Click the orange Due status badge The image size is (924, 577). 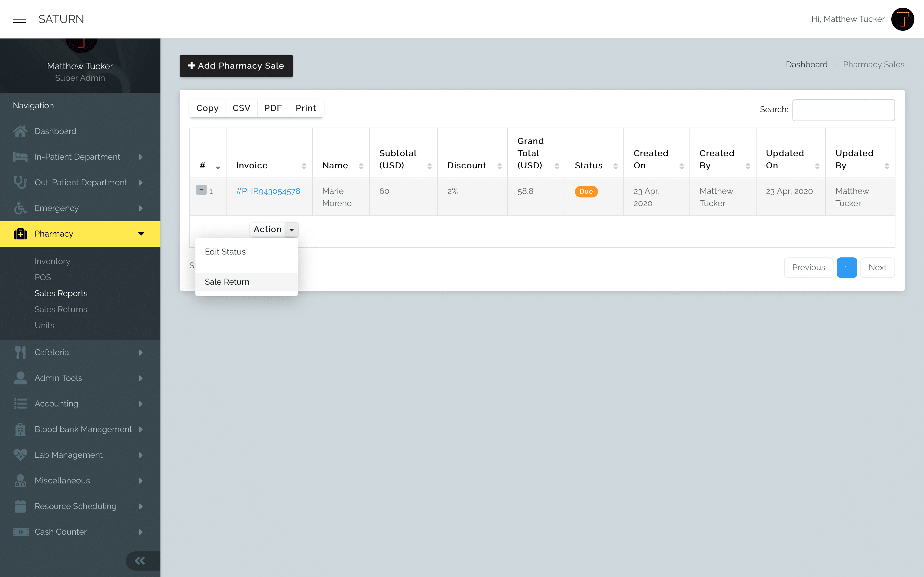(x=586, y=191)
